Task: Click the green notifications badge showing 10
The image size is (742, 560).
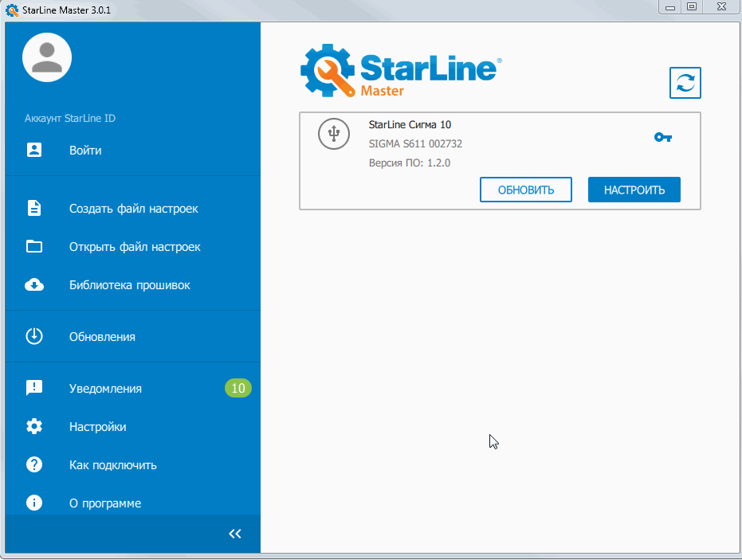Action: [x=238, y=389]
